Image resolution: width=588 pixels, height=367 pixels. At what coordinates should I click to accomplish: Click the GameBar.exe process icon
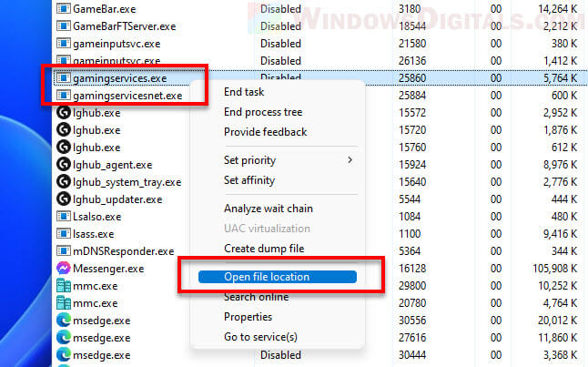coord(64,8)
